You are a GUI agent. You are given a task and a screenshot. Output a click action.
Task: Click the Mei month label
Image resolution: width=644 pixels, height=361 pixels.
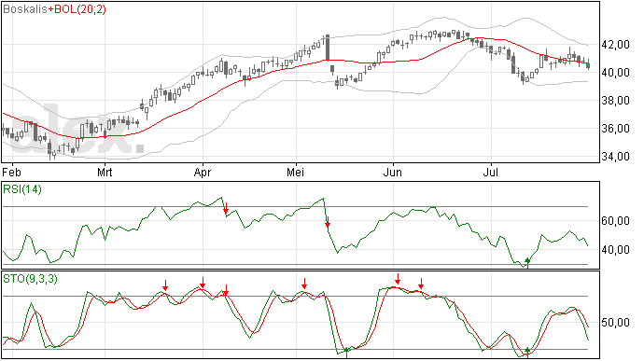coord(295,172)
